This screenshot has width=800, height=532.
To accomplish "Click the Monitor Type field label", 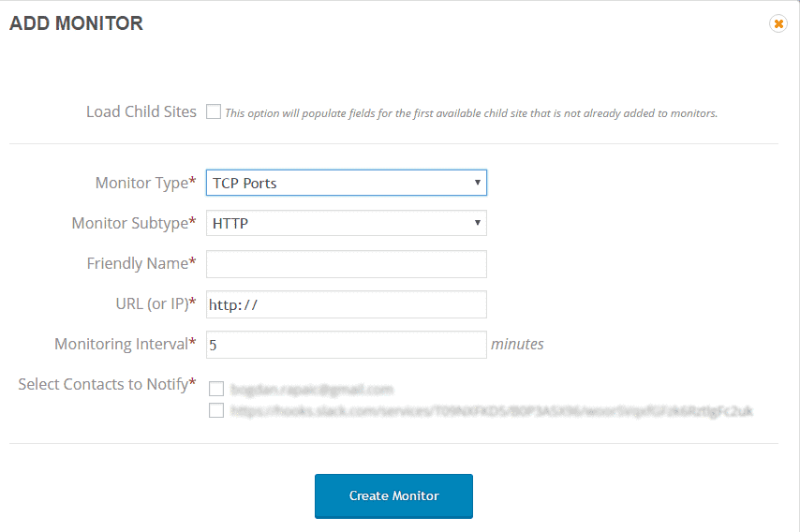I will 145,183.
